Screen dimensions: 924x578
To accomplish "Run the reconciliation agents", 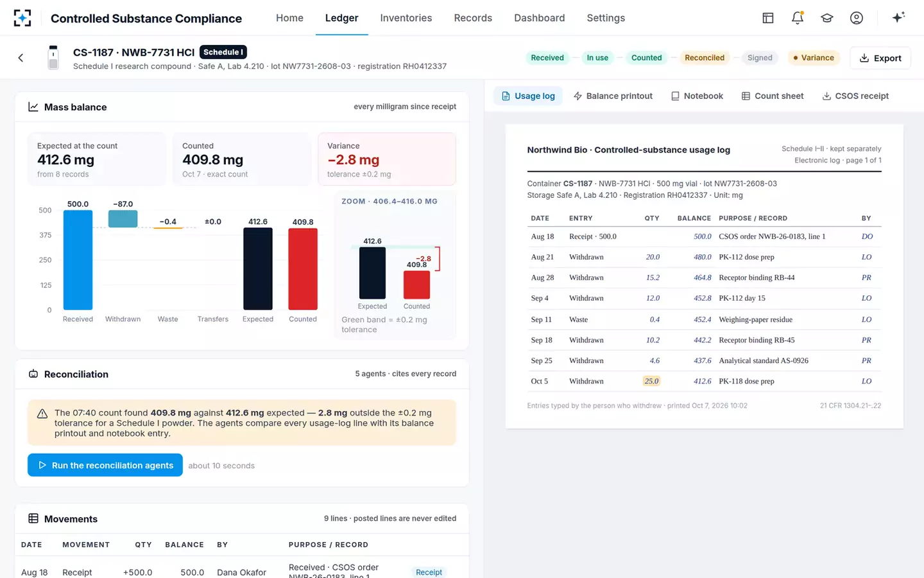I will pyautogui.click(x=105, y=465).
